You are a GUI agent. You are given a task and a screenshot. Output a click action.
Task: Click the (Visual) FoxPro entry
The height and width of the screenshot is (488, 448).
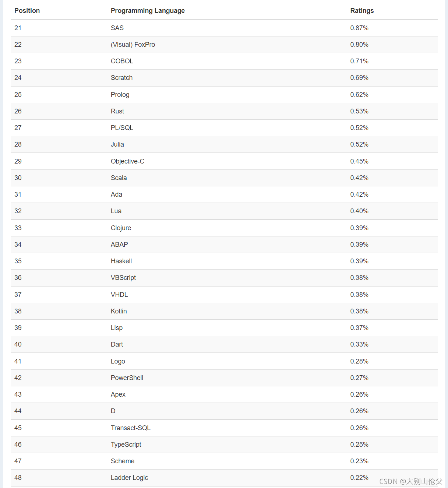[x=133, y=45]
